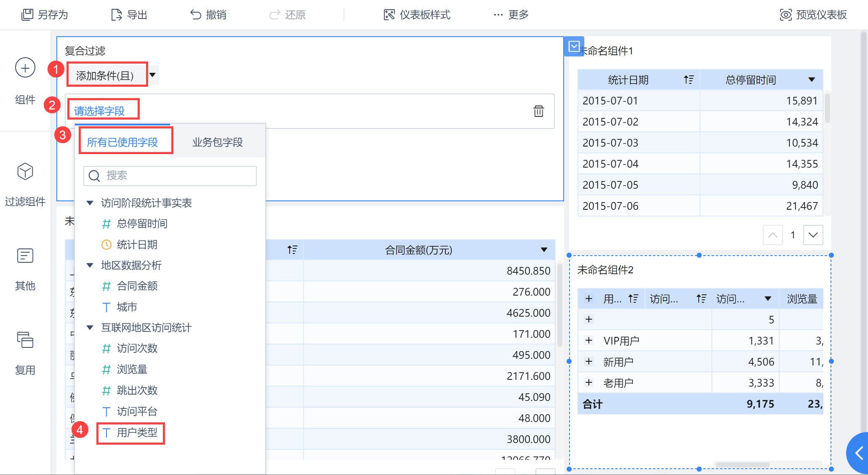Click the 预览仪表板 preview icon
868x475 pixels.
(785, 15)
